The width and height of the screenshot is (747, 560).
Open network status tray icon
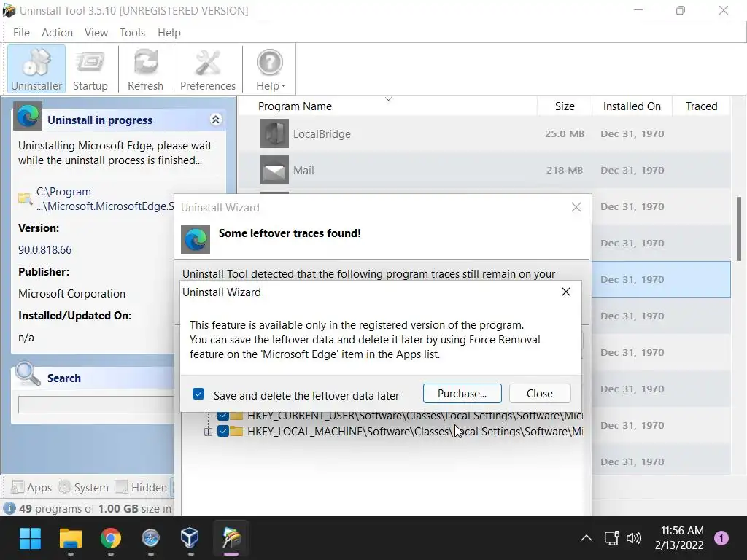tap(612, 538)
